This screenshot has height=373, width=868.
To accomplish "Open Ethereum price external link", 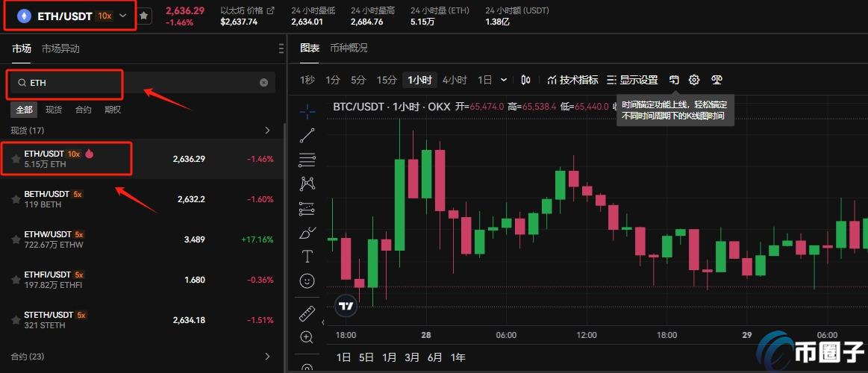I will 271,10.
